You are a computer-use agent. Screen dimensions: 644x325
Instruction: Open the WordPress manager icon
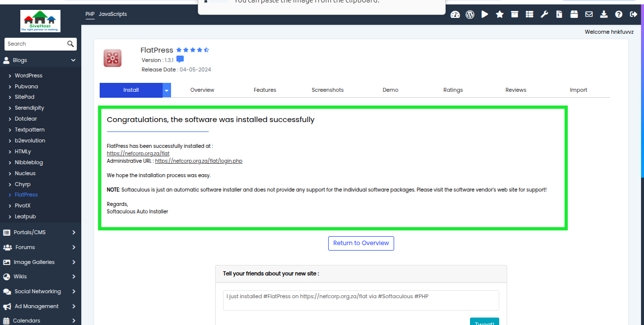point(470,14)
